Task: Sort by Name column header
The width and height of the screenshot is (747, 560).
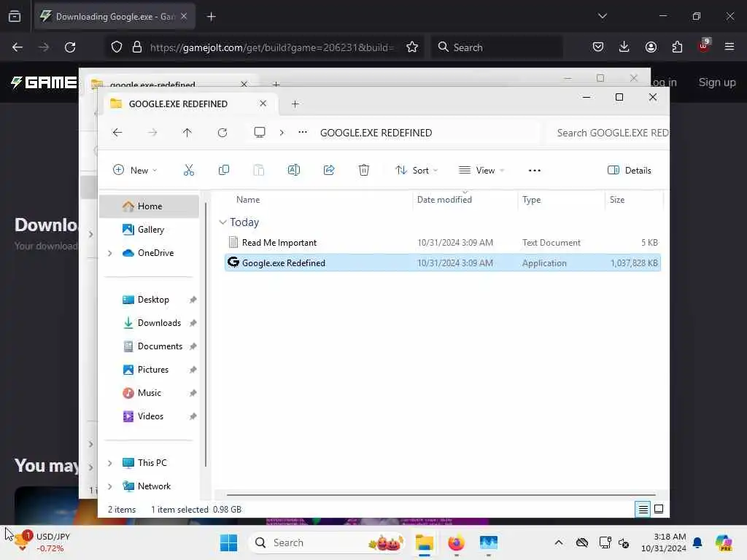Action: click(x=248, y=200)
